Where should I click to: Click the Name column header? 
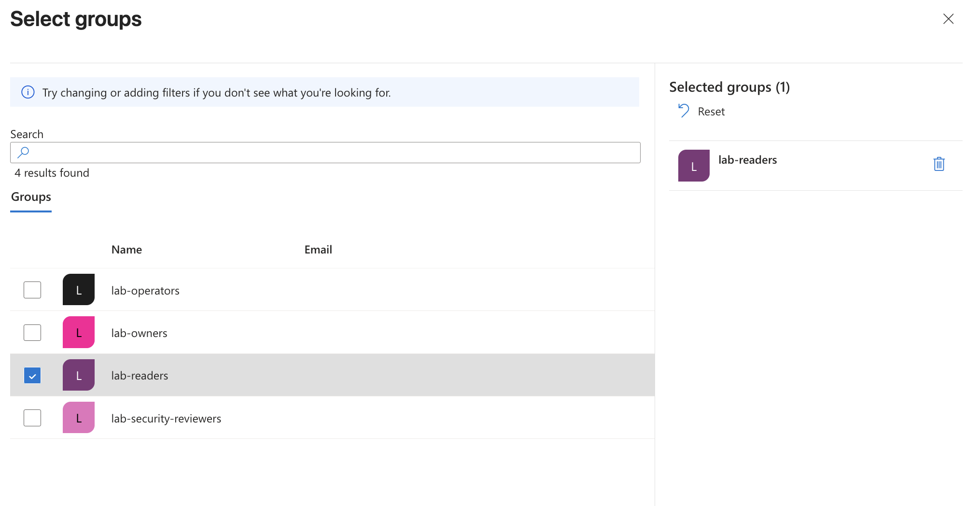click(x=126, y=250)
